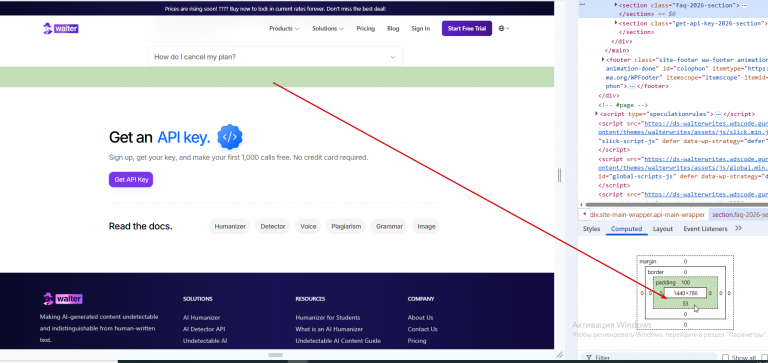Click the DevTools panel divider handle
768x363 pixels.
(x=559, y=175)
